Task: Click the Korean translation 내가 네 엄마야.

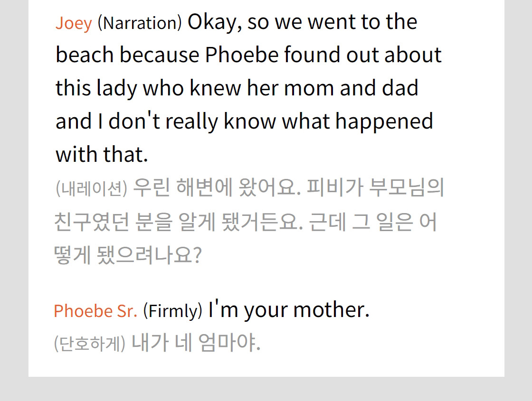Action: (196, 343)
